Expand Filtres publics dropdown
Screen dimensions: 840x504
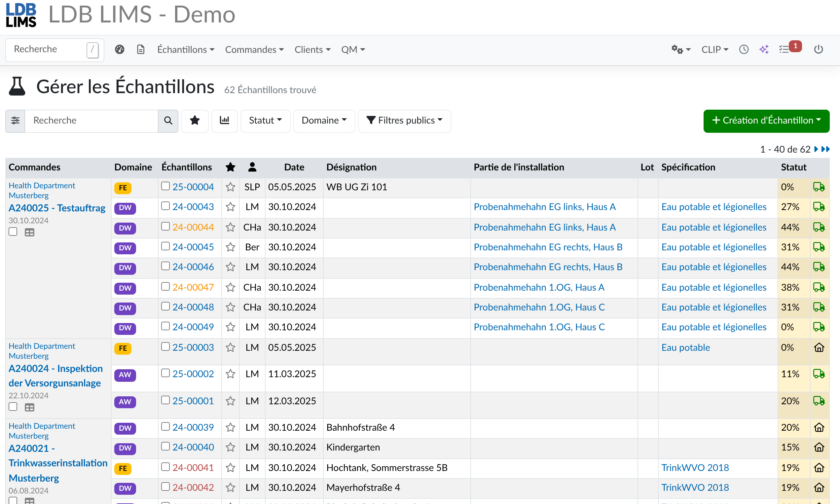pos(404,121)
